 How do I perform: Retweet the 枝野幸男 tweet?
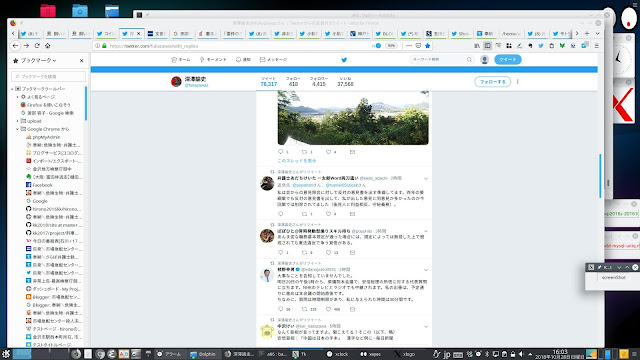tap(304, 309)
